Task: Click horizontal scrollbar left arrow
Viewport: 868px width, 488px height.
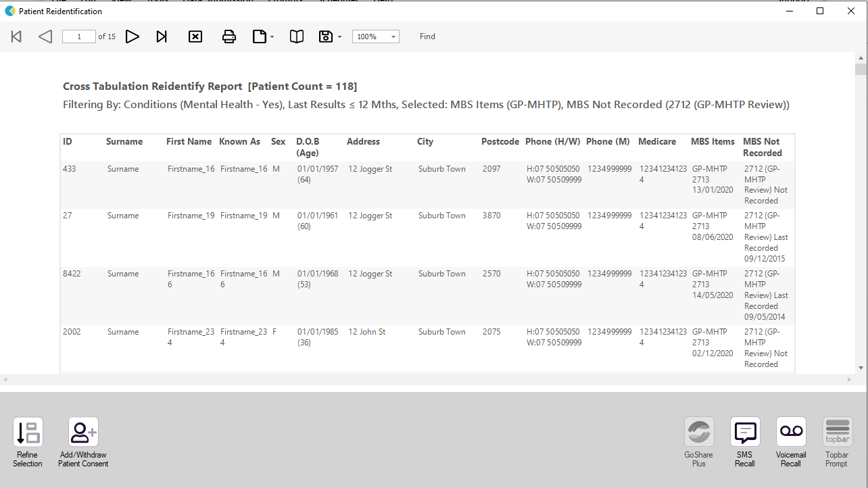Action: pos(5,380)
